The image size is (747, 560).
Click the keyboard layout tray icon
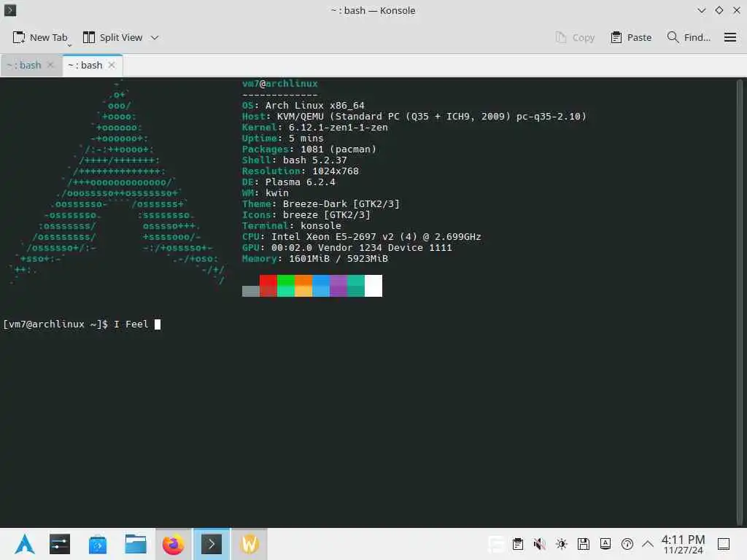[605, 544]
